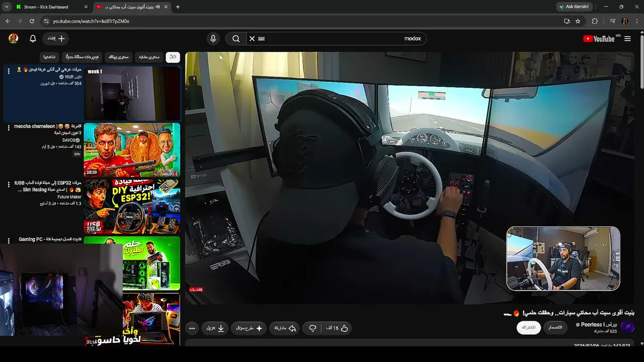Go back to the previous page

coord(8,21)
